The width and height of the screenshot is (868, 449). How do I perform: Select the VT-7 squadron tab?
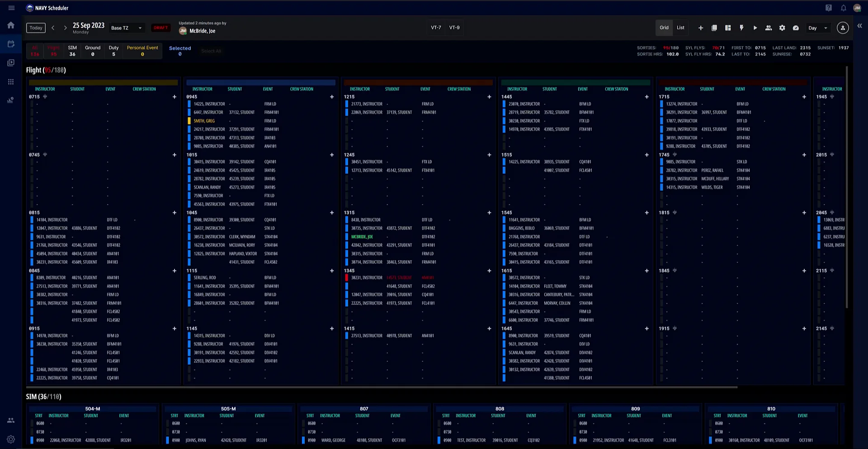[x=436, y=28]
